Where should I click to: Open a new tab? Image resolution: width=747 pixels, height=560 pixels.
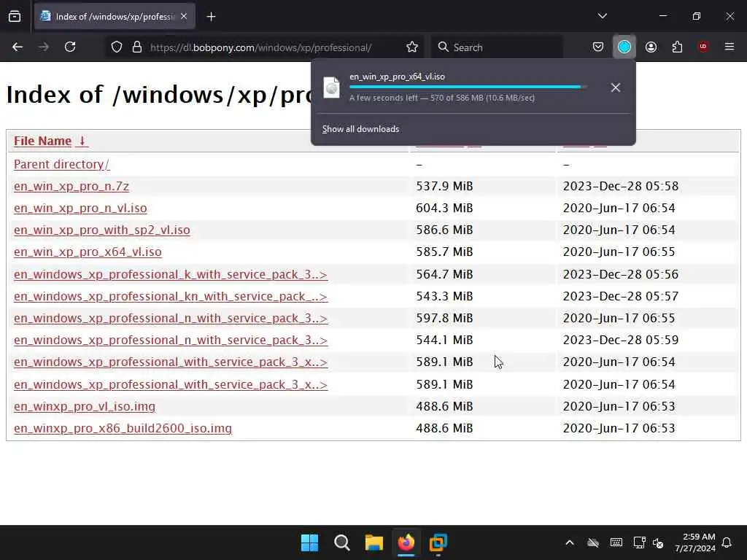click(211, 17)
